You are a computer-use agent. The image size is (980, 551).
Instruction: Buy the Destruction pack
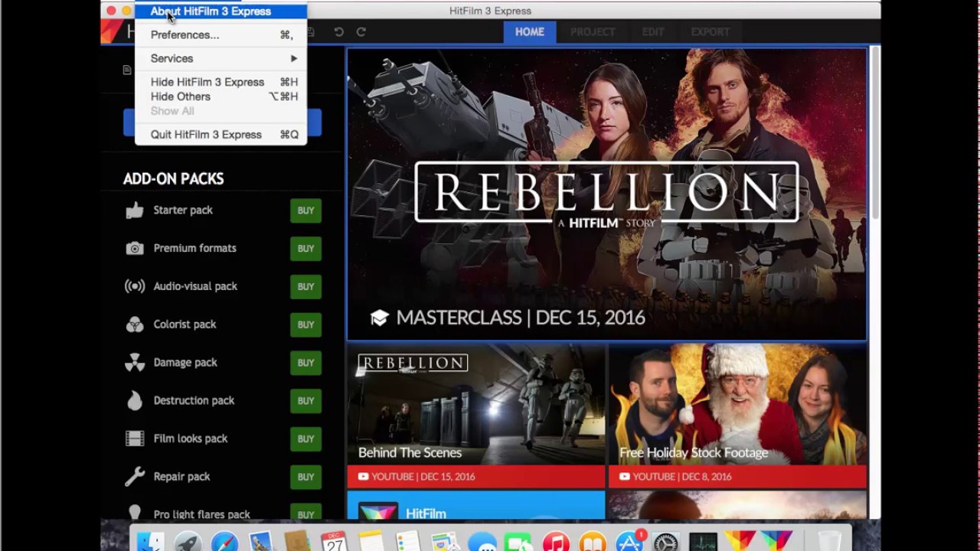tap(305, 401)
